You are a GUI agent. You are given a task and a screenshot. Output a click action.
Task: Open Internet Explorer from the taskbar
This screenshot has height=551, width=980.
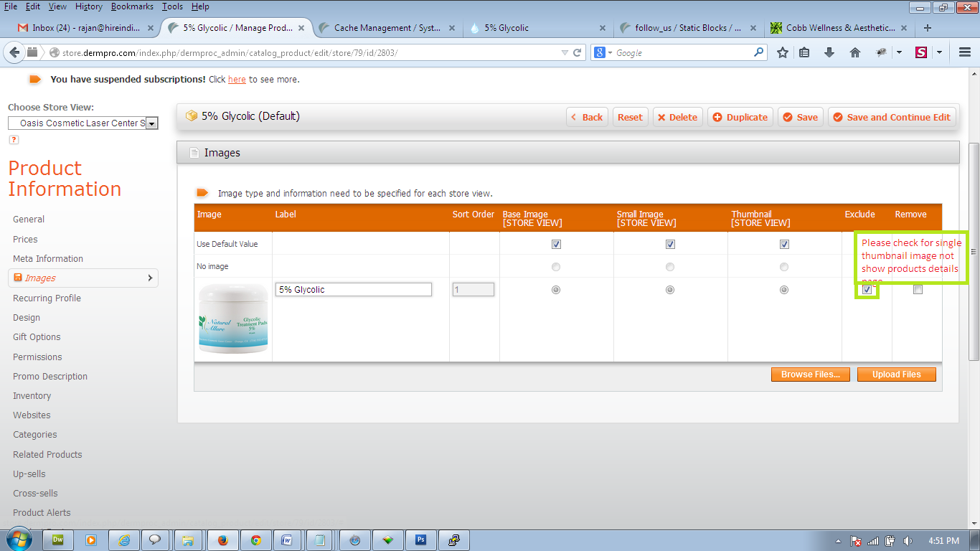(x=123, y=540)
